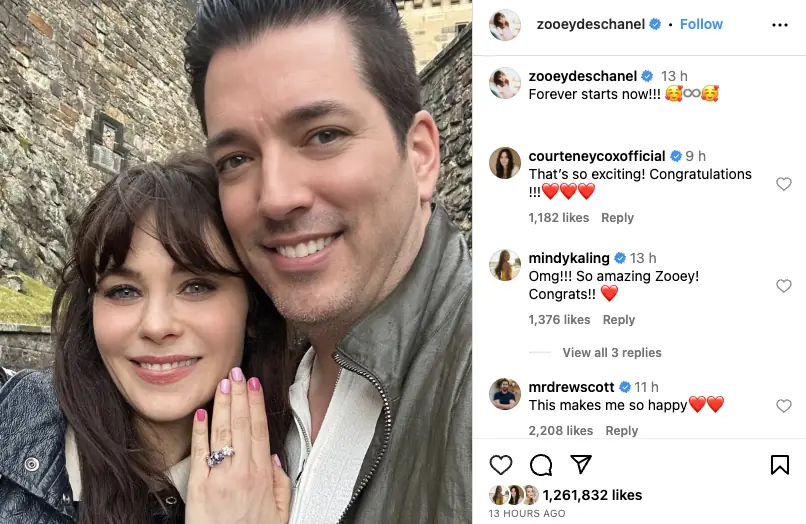Reply to courteneycoxofficial's comment
Image resolution: width=806 pixels, height=524 pixels.
click(617, 218)
